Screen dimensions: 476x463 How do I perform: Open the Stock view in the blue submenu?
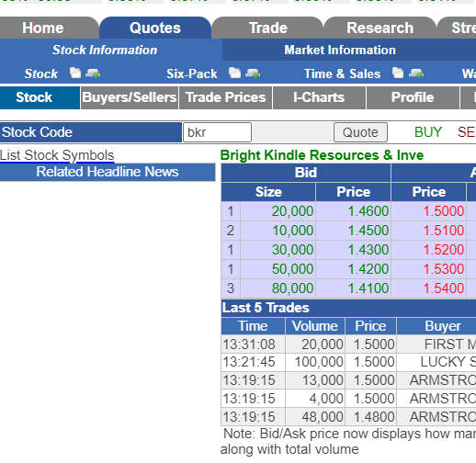41,73
